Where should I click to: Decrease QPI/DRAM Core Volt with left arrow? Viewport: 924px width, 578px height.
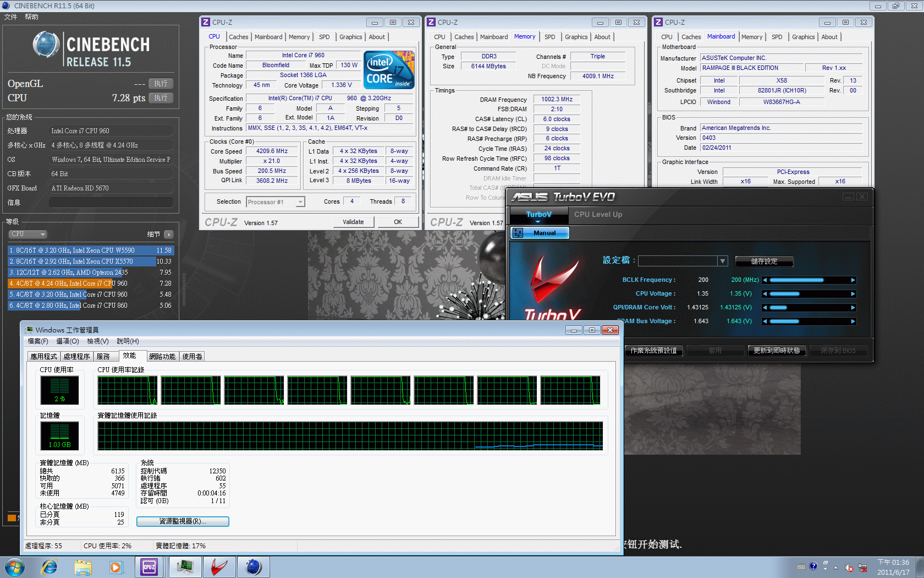point(765,308)
